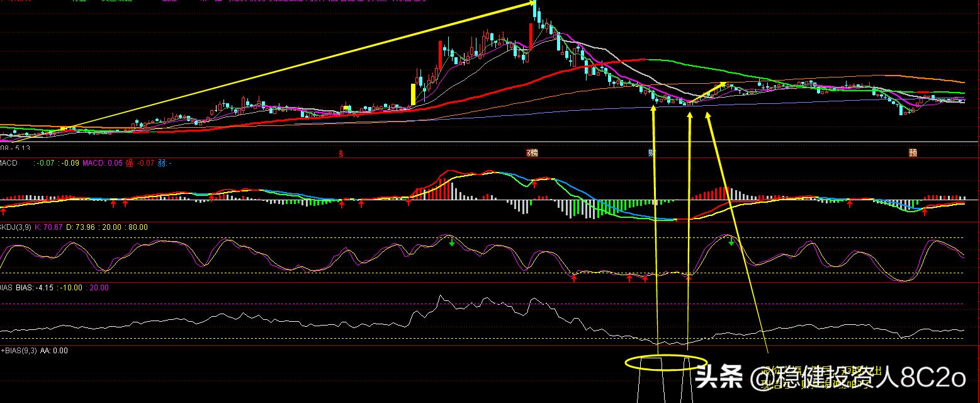Click the MACD value 0.05 readout

click(x=115, y=163)
